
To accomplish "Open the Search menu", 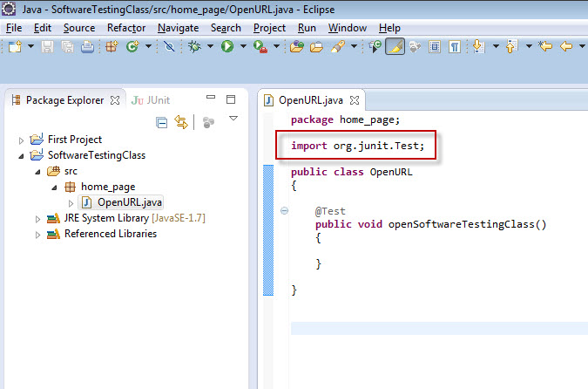I will tap(226, 28).
